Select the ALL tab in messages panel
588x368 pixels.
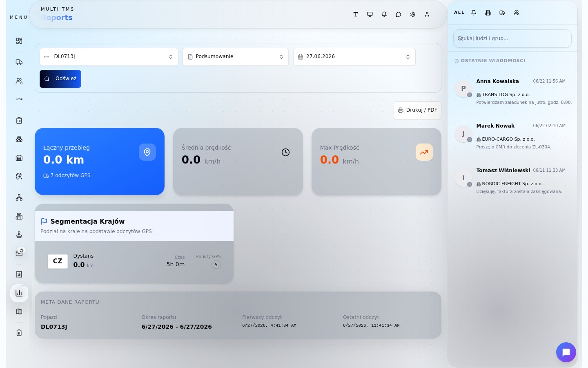459,13
